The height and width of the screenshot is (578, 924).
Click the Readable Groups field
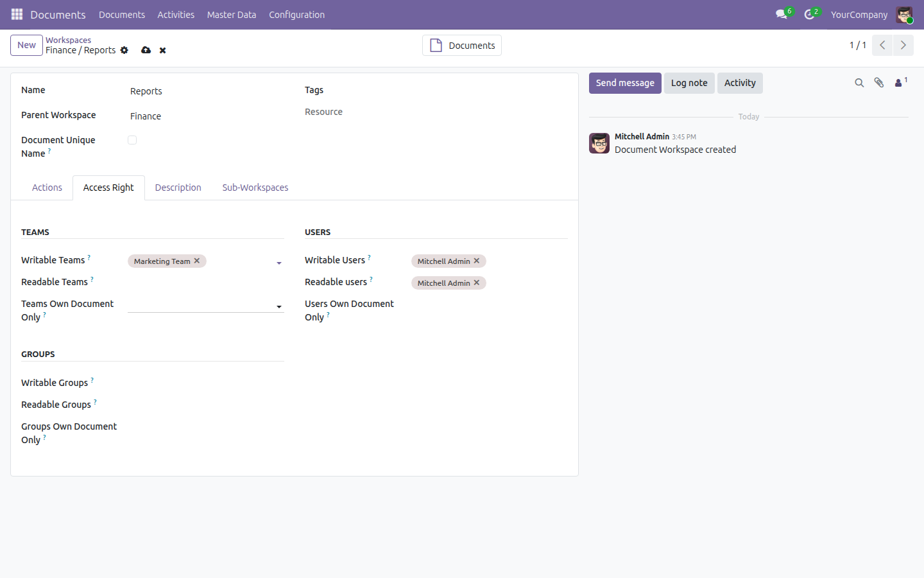pyautogui.click(x=205, y=405)
